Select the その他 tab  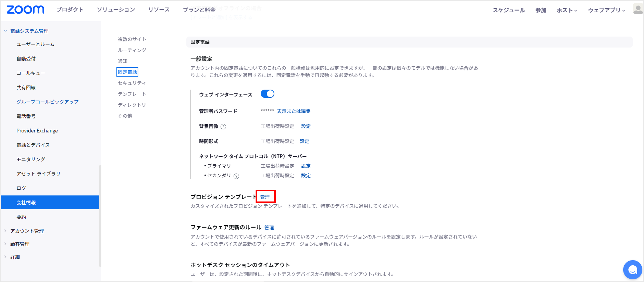click(125, 116)
